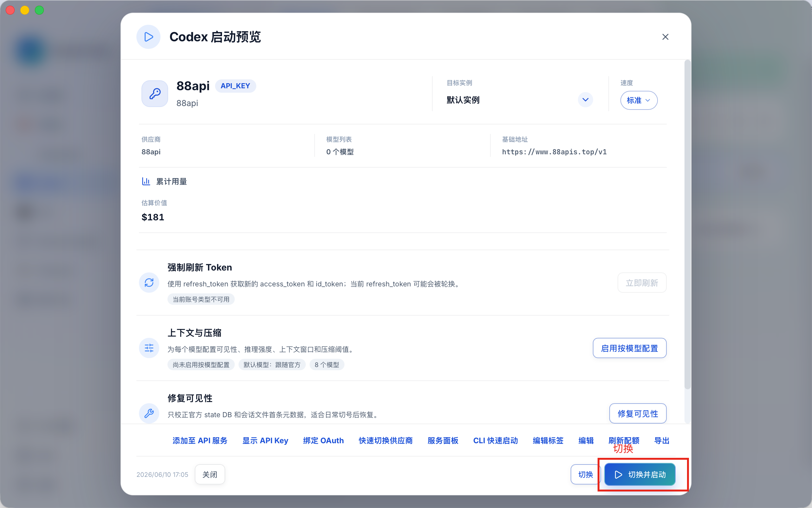Click the 默认模型：跟随官方 tag
The image size is (812, 508).
coord(272,364)
